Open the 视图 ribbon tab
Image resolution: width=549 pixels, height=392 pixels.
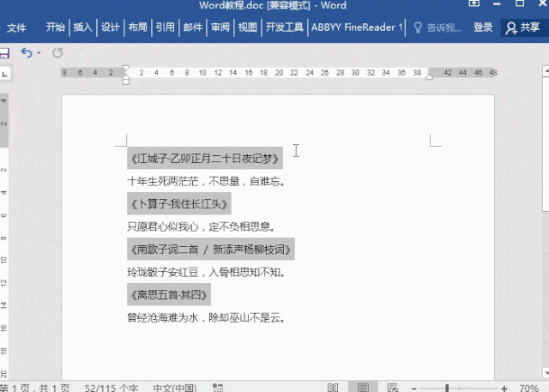tap(248, 27)
